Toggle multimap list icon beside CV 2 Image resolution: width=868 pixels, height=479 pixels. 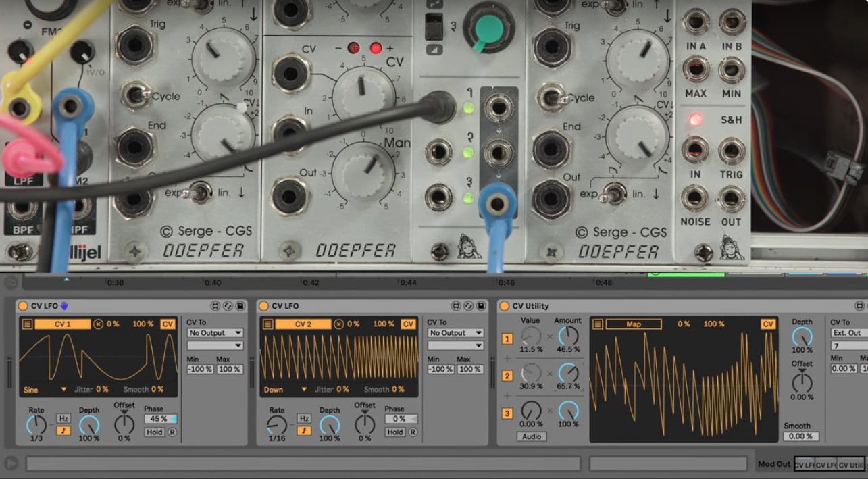267,324
